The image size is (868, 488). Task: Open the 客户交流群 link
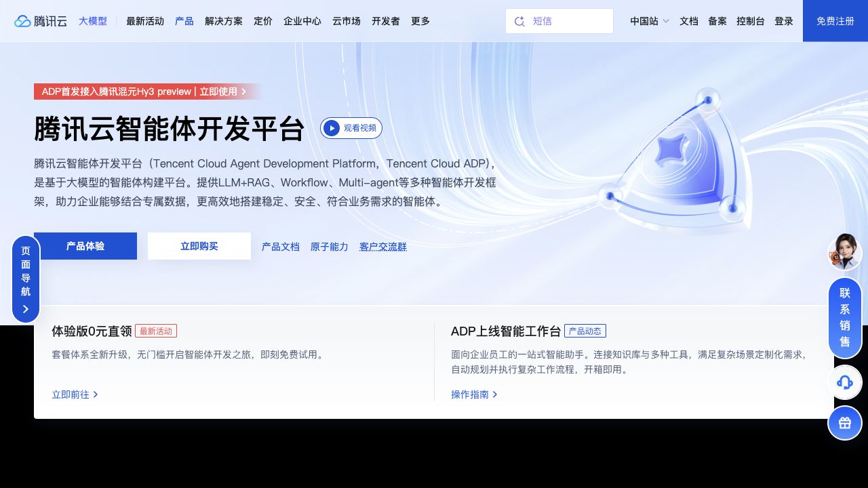[x=383, y=247]
